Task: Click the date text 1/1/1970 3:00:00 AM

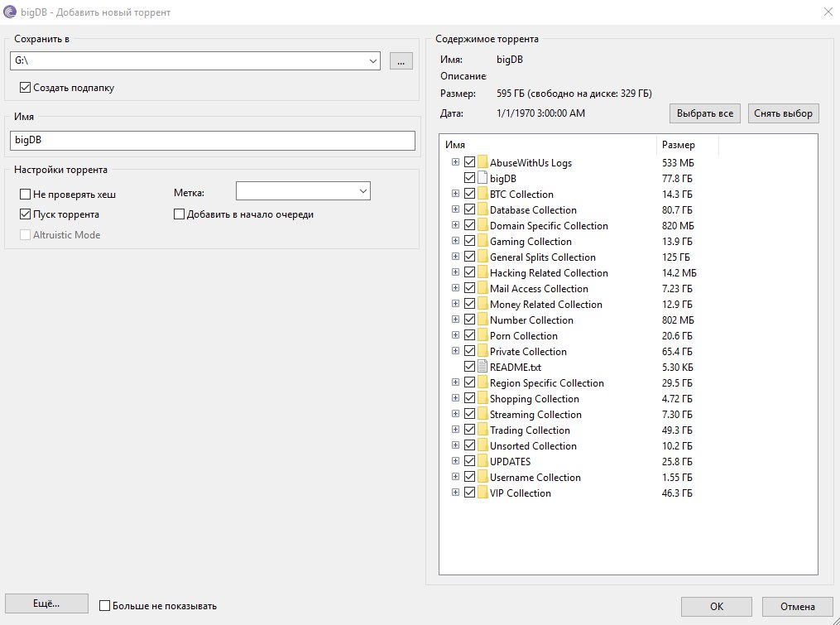Action: point(540,113)
